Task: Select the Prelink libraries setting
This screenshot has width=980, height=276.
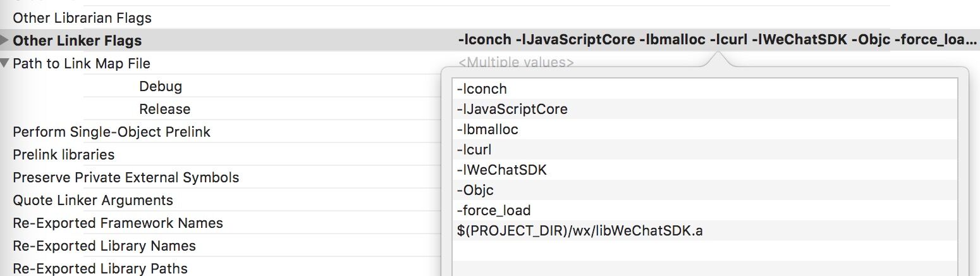Action: (64, 154)
